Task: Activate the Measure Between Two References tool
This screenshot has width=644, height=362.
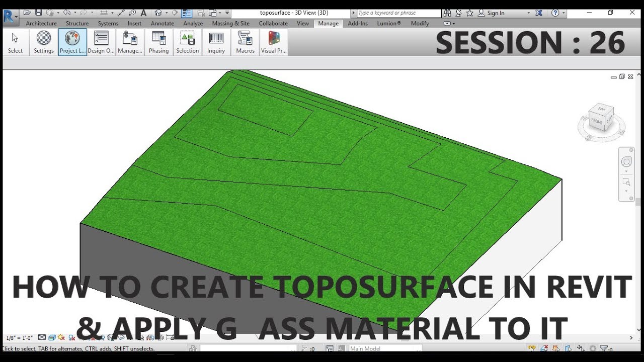Action: pos(121,13)
